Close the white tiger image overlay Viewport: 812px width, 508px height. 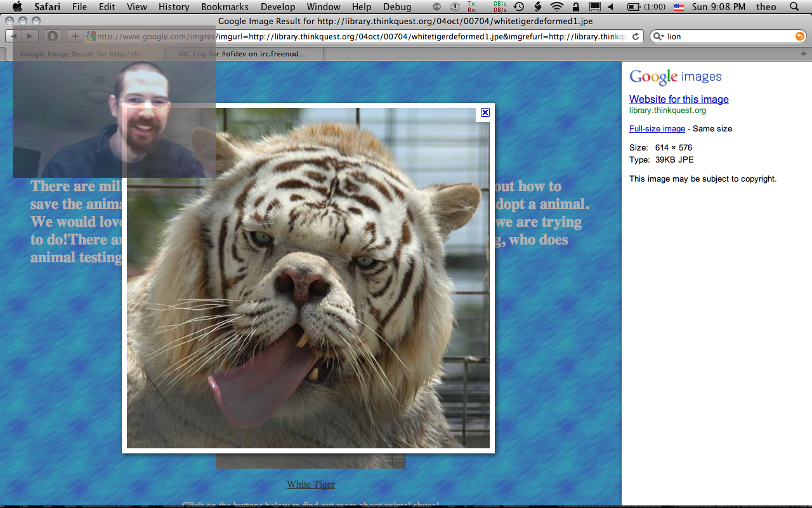tap(485, 112)
